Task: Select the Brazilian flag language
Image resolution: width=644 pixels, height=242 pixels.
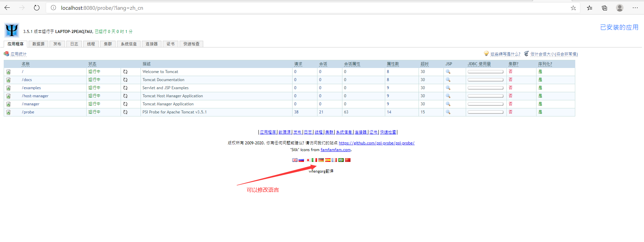Action: click(341, 160)
